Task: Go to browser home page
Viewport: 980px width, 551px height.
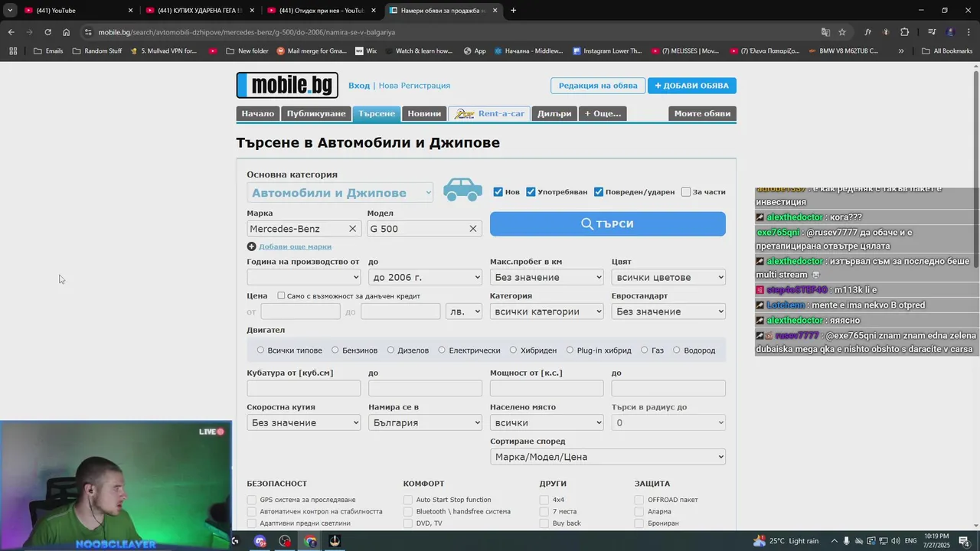Action: tap(67, 32)
